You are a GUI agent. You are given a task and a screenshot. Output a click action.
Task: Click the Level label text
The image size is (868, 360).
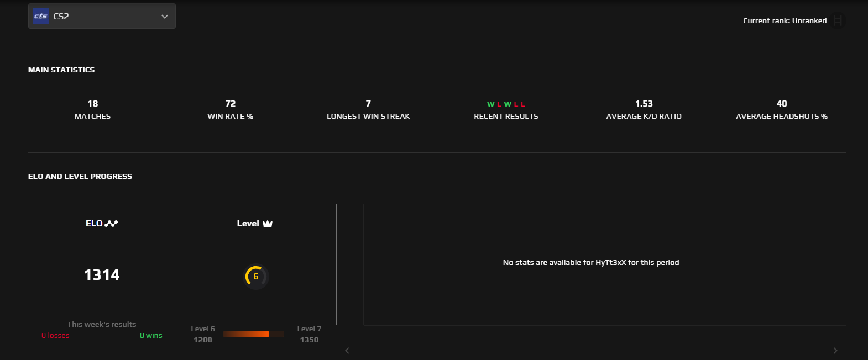(248, 224)
